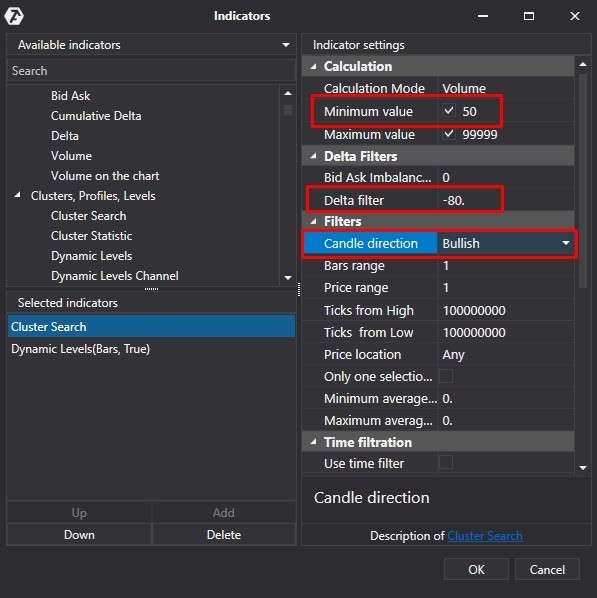597x598 pixels.
Task: Click Price location Any value
Action: point(506,355)
